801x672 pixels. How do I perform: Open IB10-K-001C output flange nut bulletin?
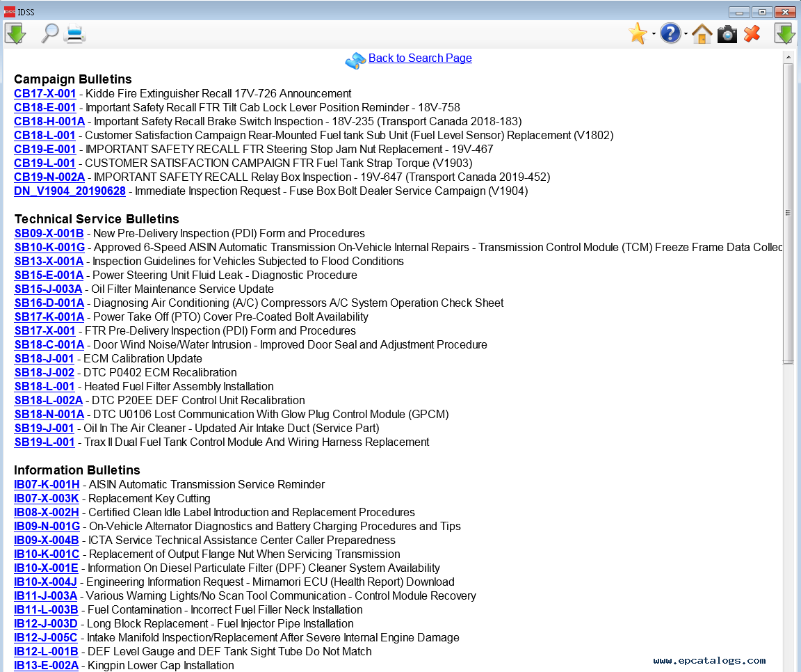47,554
